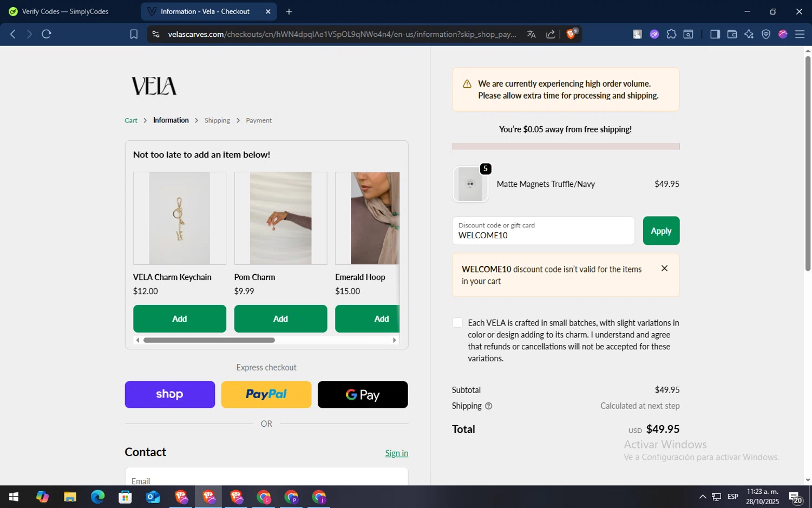The image size is (812, 508).
Task: Open Windows Start menu
Action: (x=14, y=497)
